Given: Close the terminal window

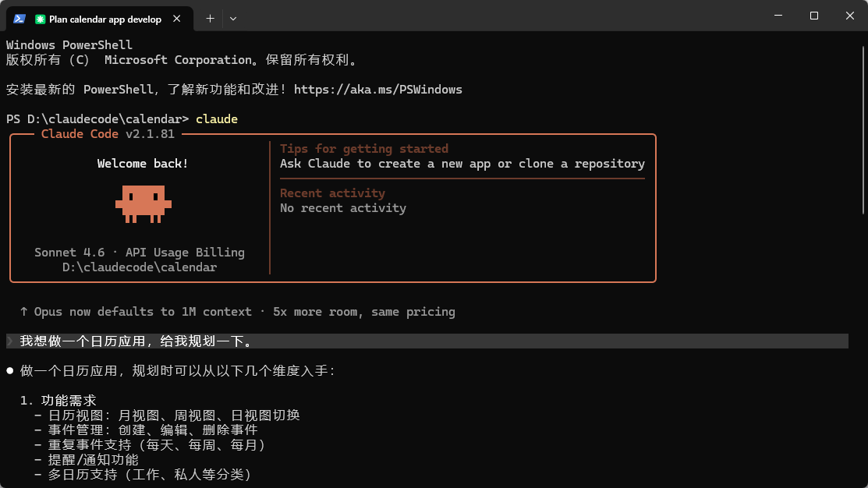Looking at the screenshot, I should 849,16.
